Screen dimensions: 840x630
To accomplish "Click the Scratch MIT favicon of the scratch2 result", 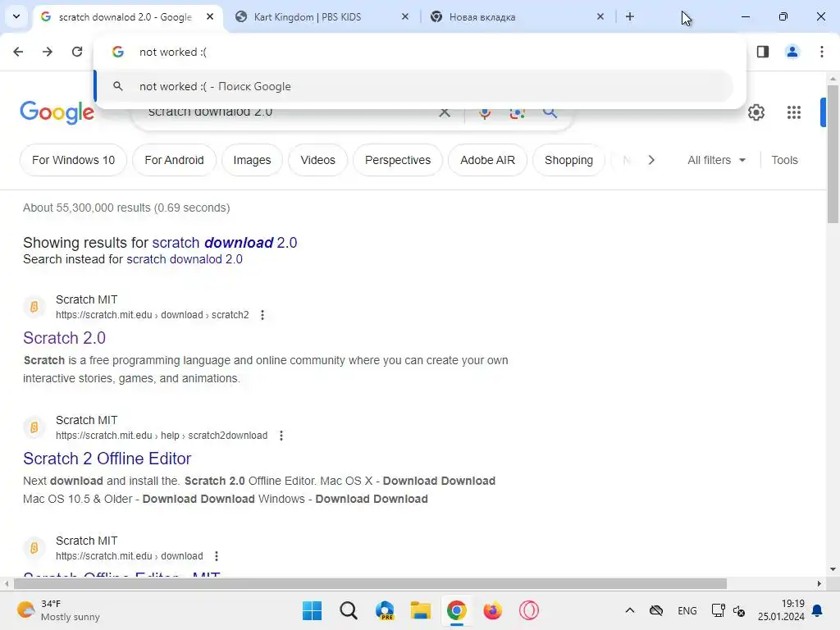I will click(x=34, y=307).
